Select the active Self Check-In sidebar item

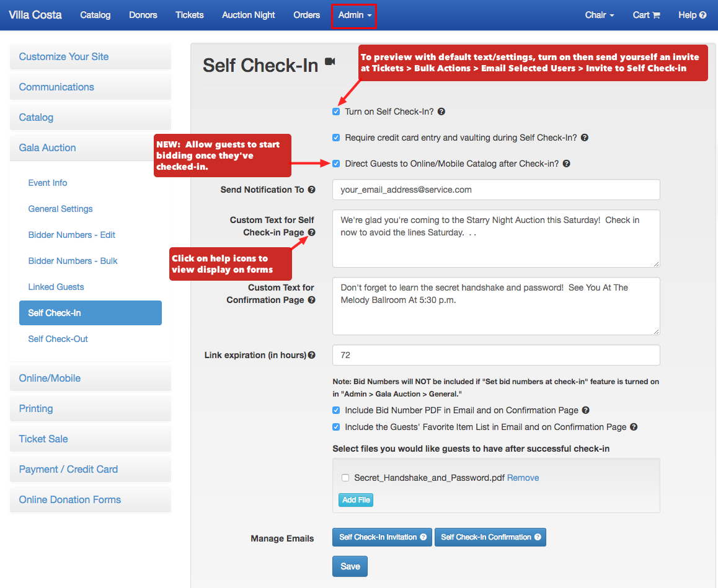click(x=90, y=313)
